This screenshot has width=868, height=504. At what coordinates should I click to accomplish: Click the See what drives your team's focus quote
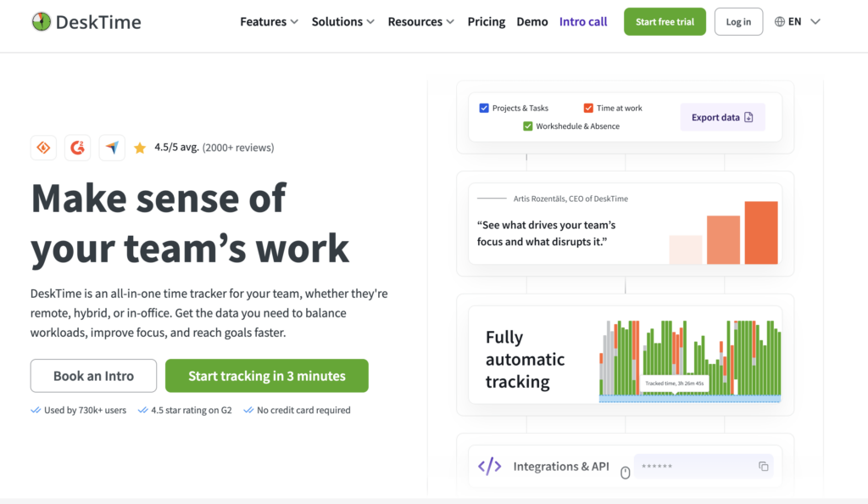coord(546,233)
